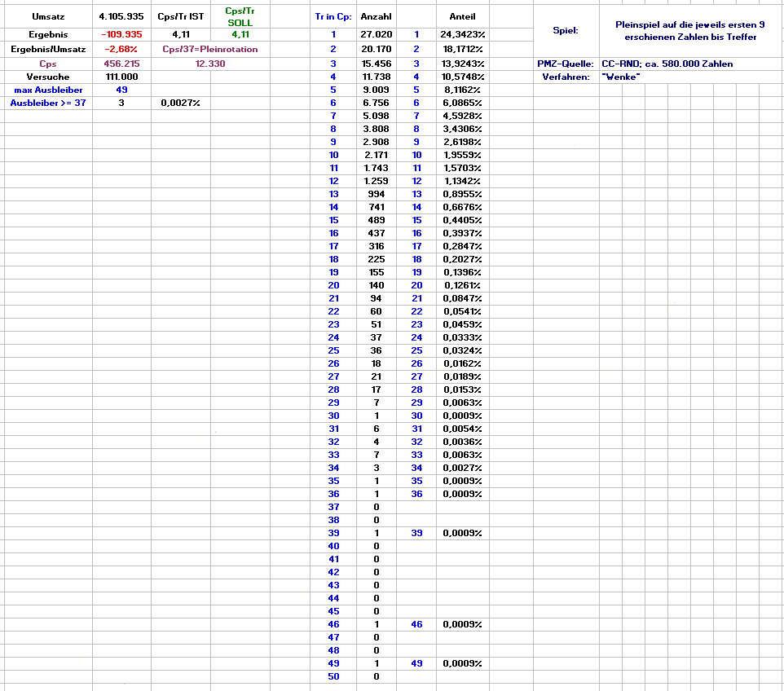The height and width of the screenshot is (691, 784).
Task: Select the Anteil value 13,9243%
Action: (x=463, y=64)
